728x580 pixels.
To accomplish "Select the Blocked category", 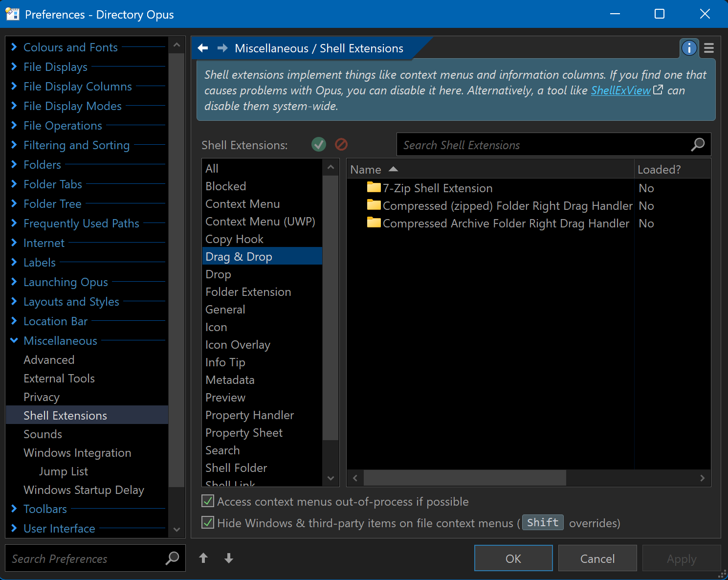I will coord(262,186).
